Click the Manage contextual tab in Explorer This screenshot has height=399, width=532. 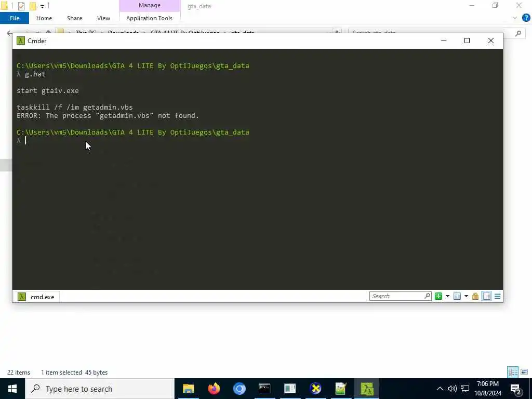[x=150, y=5]
